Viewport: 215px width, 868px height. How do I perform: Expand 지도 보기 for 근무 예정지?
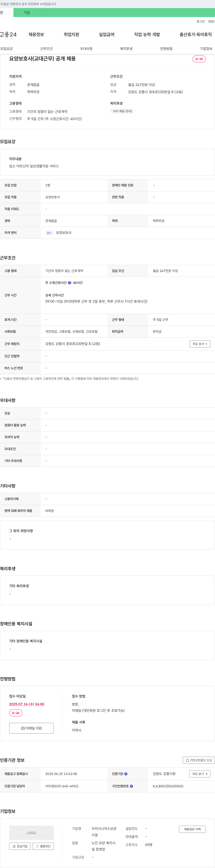pos(200,344)
